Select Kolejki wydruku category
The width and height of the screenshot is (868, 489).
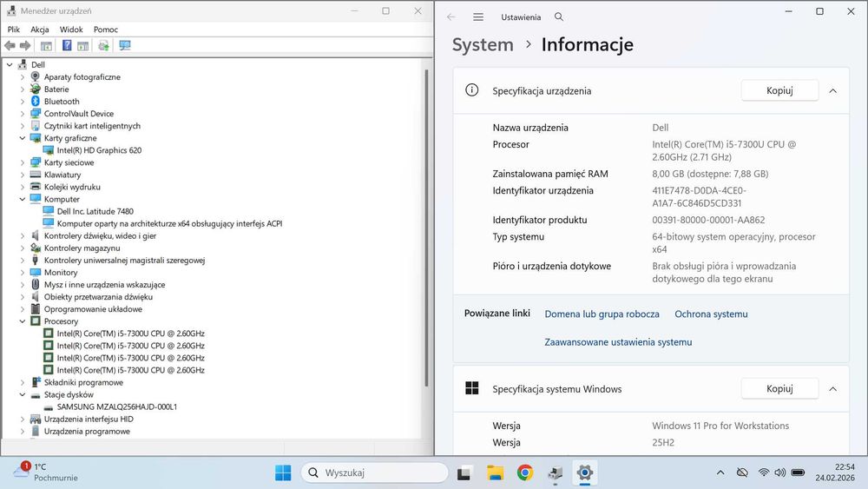point(73,187)
